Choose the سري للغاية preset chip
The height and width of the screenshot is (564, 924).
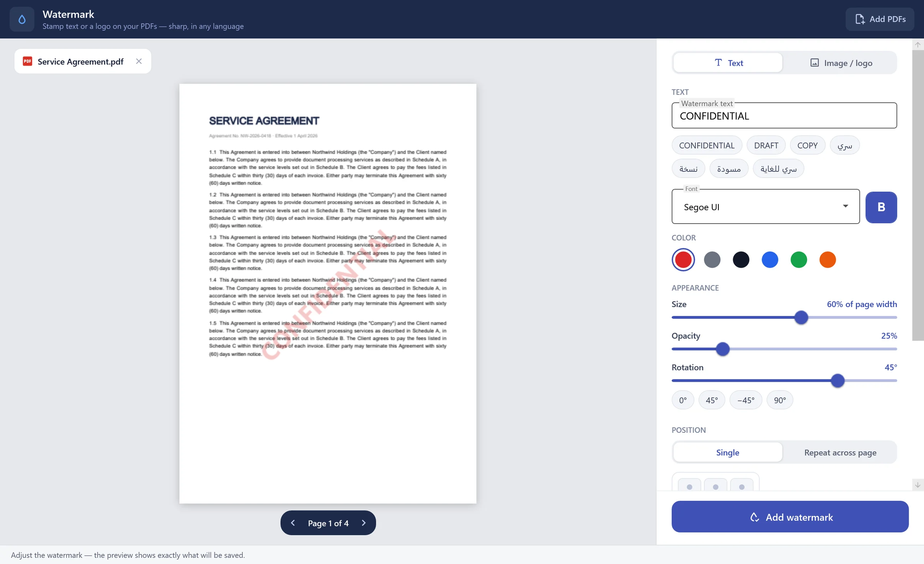pyautogui.click(x=778, y=169)
